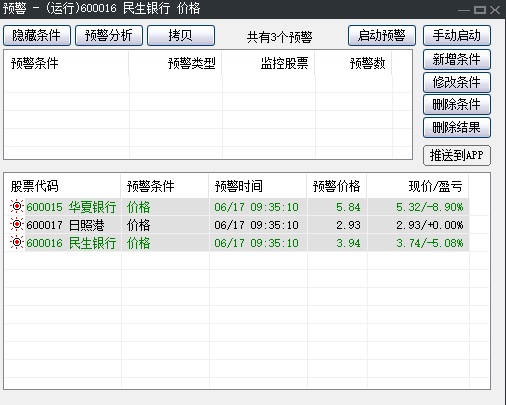
Task: Click the 预警价格 column header
Action: [337, 186]
